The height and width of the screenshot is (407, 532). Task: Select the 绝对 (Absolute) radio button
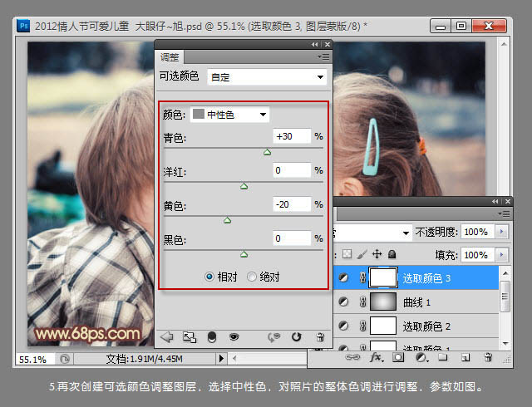[252, 277]
